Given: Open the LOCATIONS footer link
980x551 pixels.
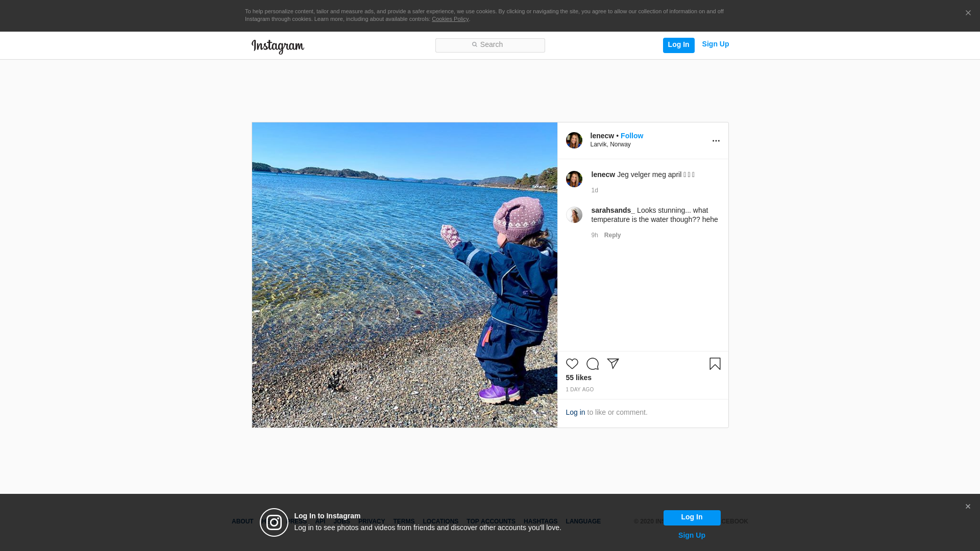Looking at the screenshot, I should pyautogui.click(x=440, y=521).
